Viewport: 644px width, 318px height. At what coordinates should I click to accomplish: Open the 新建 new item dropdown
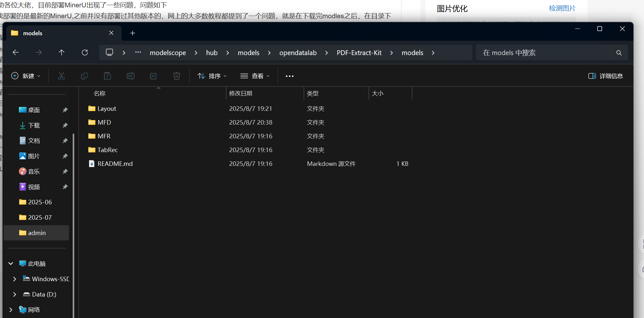(26, 76)
